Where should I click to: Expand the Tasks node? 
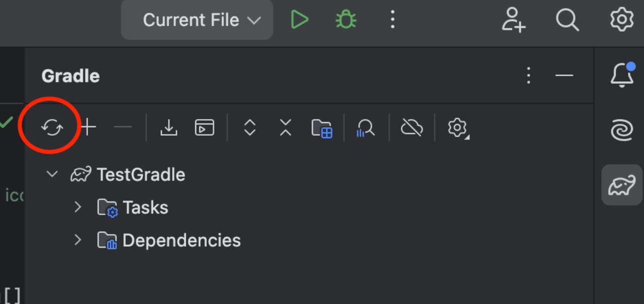click(x=78, y=207)
